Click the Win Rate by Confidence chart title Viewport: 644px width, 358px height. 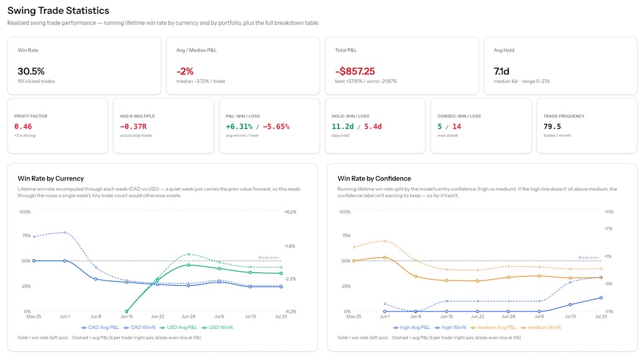(374, 179)
